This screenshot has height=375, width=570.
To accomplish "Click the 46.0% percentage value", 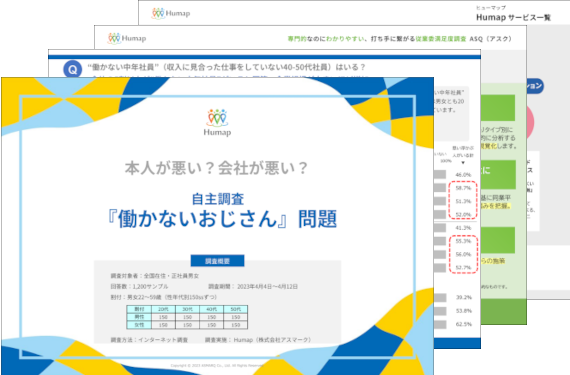I will [463, 175].
